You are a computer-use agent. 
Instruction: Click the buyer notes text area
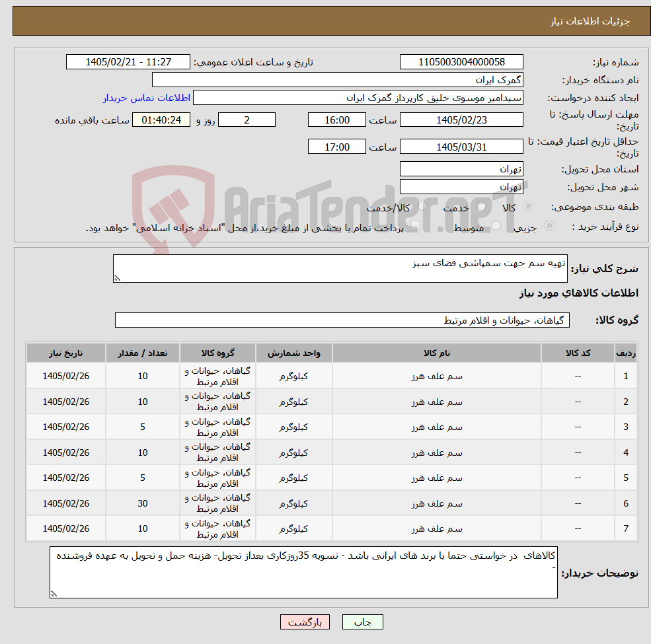pos(303,572)
